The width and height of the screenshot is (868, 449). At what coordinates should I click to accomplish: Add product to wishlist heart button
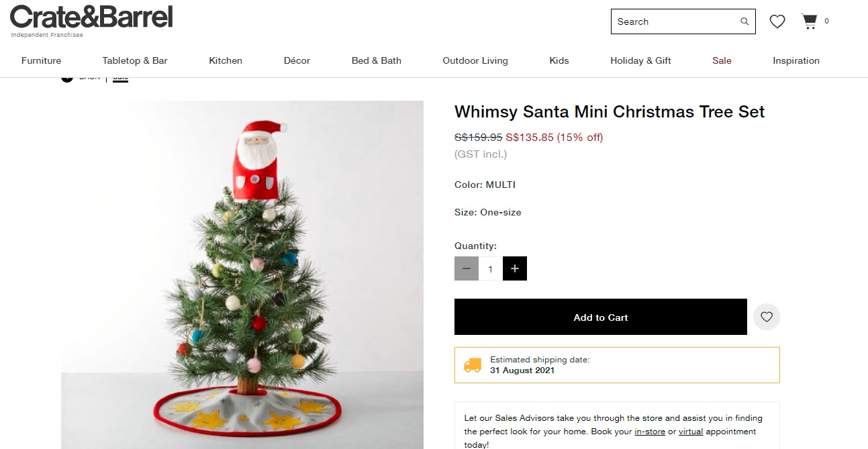767,317
